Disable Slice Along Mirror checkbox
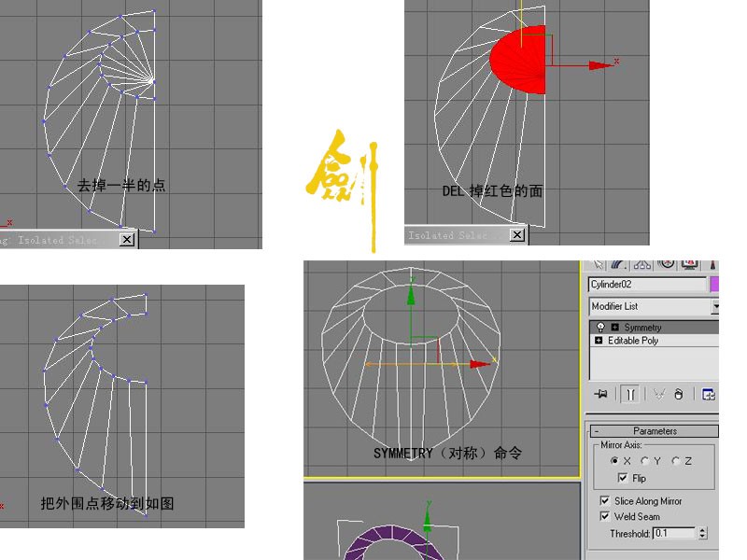The height and width of the screenshot is (560, 747). (x=604, y=500)
